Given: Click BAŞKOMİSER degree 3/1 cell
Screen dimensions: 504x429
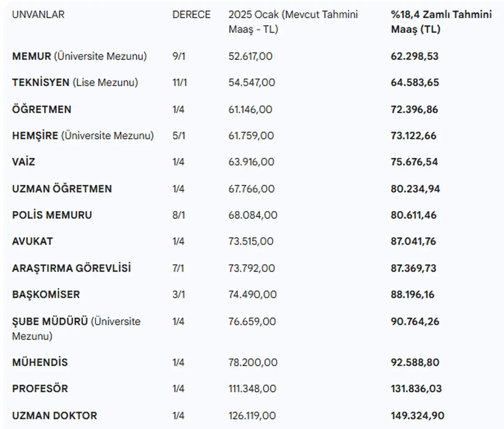Looking at the screenshot, I should coord(178,294).
